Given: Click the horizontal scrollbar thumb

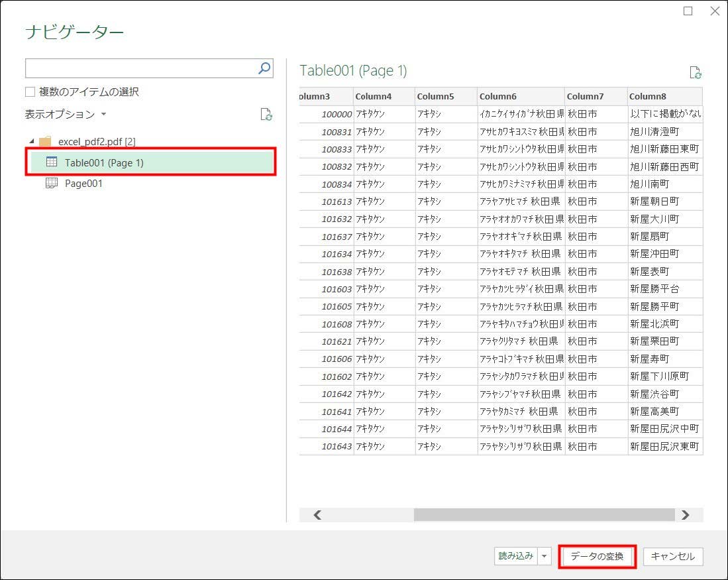Looking at the screenshot, I should [543, 515].
